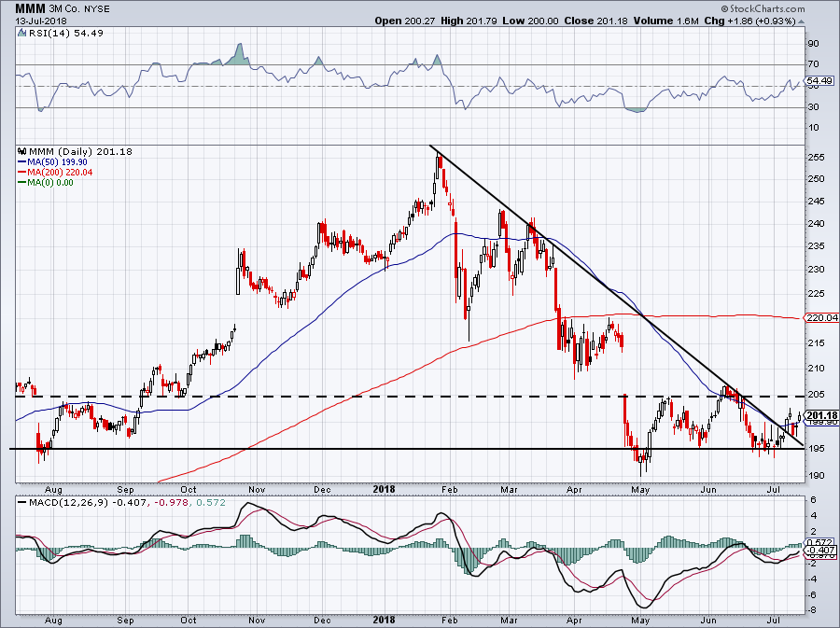This screenshot has width=840, height=628.
Task: Click 'Nov' on the price chart's date axis
Action: pyautogui.click(x=258, y=489)
